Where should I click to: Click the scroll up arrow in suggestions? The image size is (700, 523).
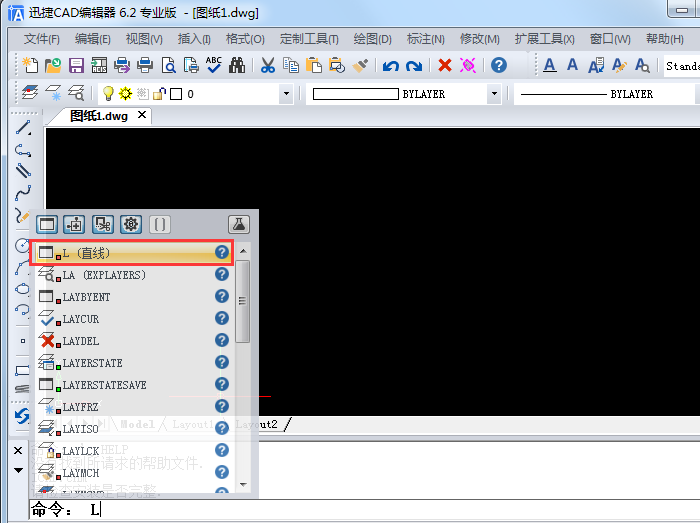tap(243, 251)
